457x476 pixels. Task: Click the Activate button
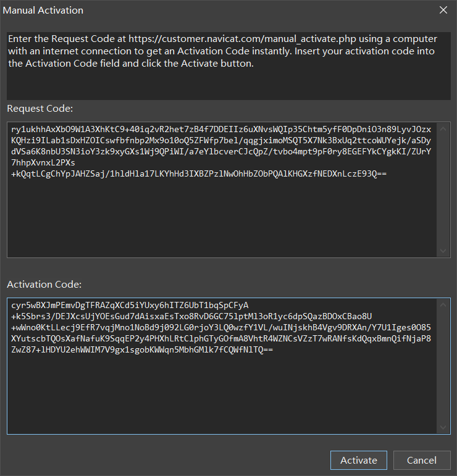(x=359, y=460)
